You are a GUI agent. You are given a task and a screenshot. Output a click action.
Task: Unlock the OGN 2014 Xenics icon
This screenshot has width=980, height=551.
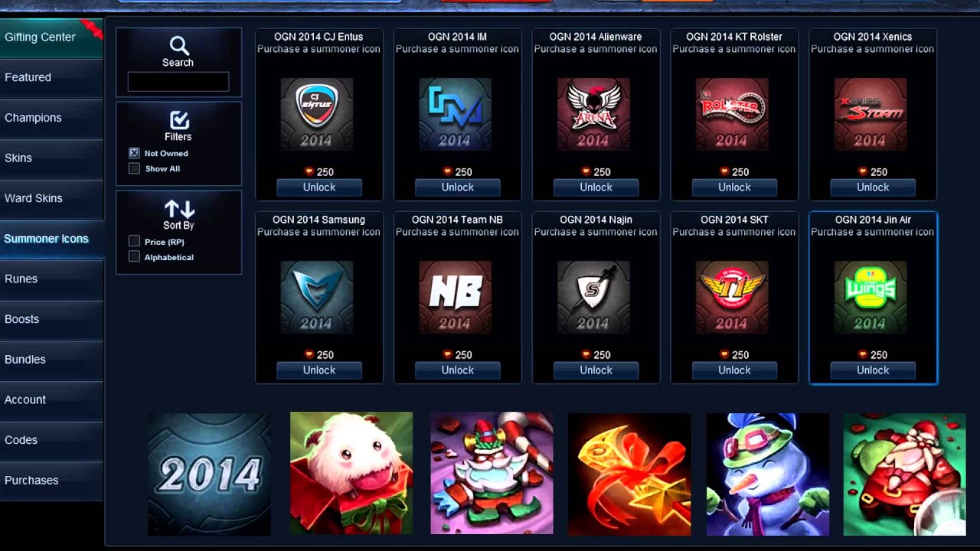click(x=873, y=187)
